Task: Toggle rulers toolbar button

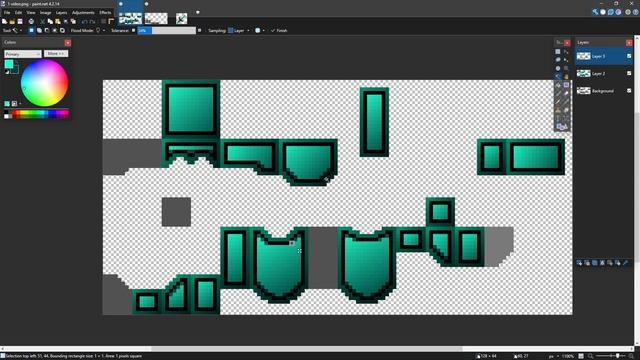Action: [111, 21]
